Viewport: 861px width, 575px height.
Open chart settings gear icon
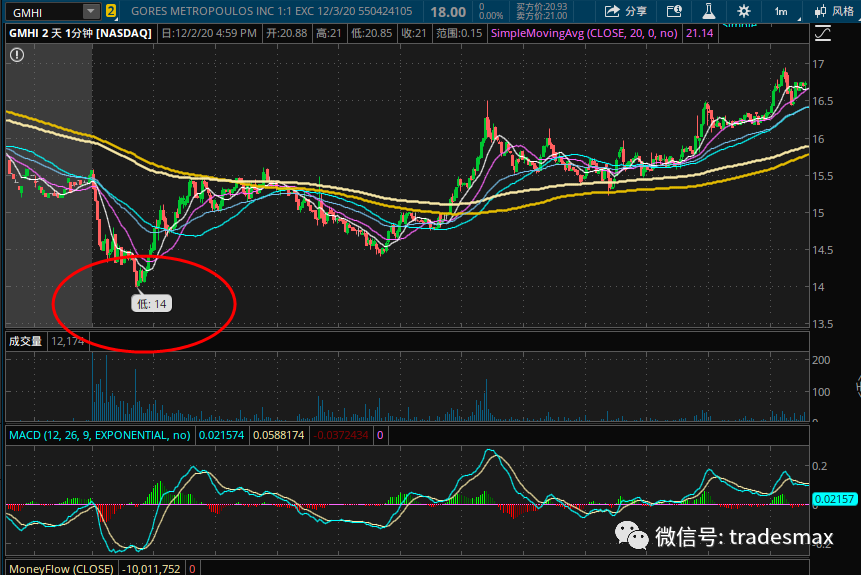pyautogui.click(x=743, y=11)
